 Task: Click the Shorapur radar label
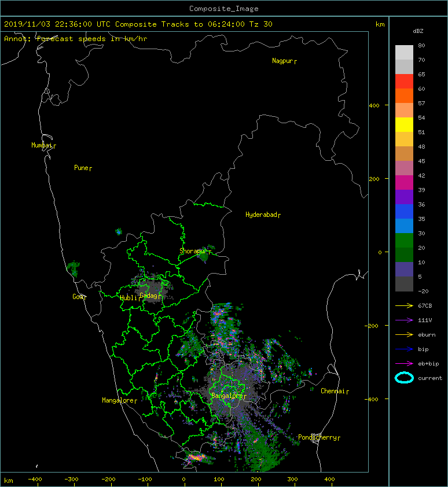pos(193,251)
